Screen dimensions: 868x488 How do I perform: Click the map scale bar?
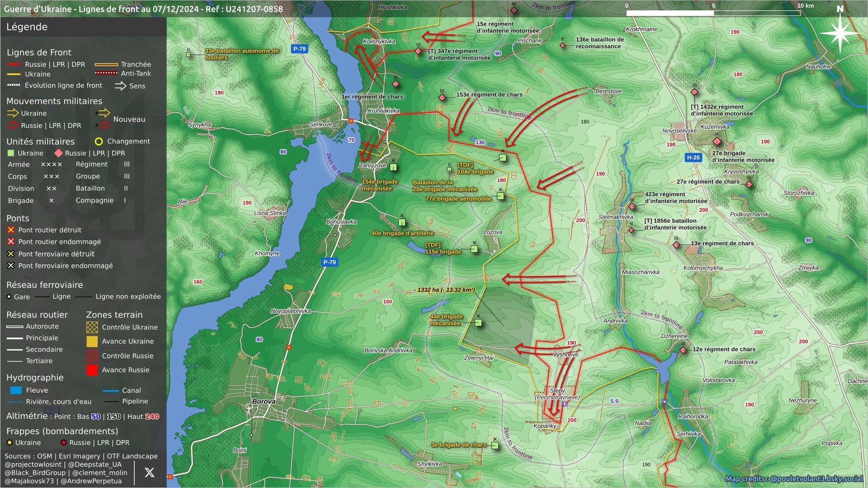(713, 13)
